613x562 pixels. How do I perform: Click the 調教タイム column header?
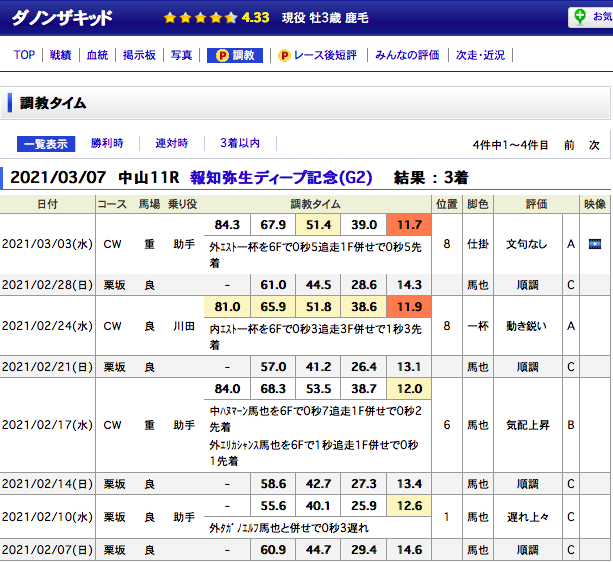tap(315, 204)
